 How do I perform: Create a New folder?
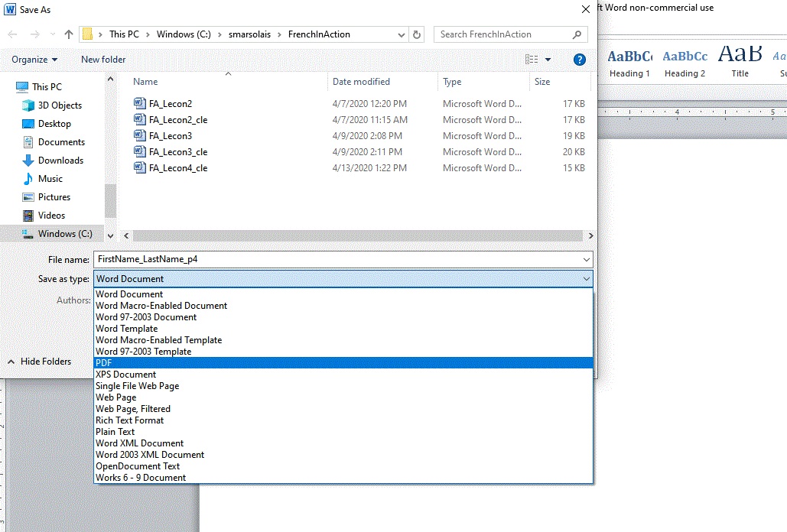103,59
